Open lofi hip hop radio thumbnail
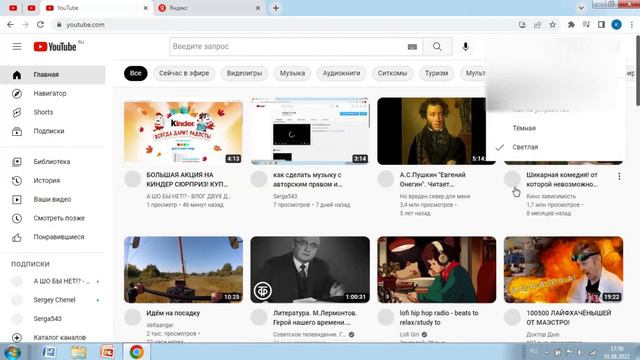This screenshot has height=360, width=640. coord(437,270)
